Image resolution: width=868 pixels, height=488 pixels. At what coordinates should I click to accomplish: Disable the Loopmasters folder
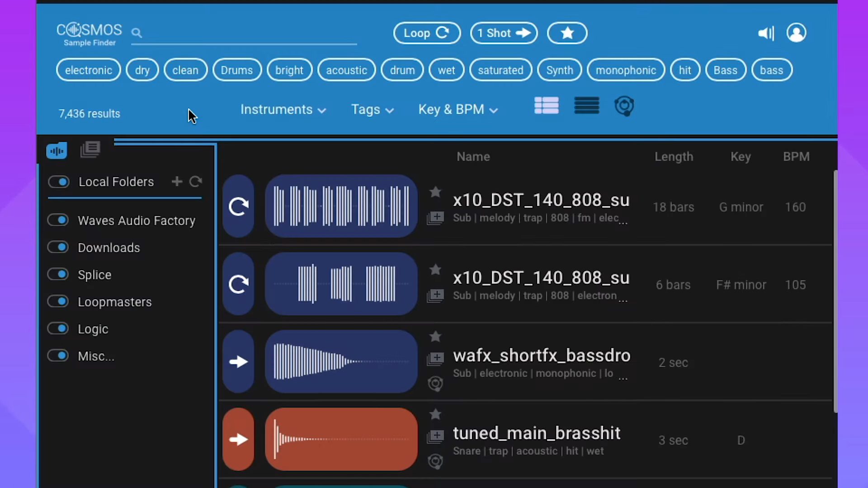click(58, 301)
